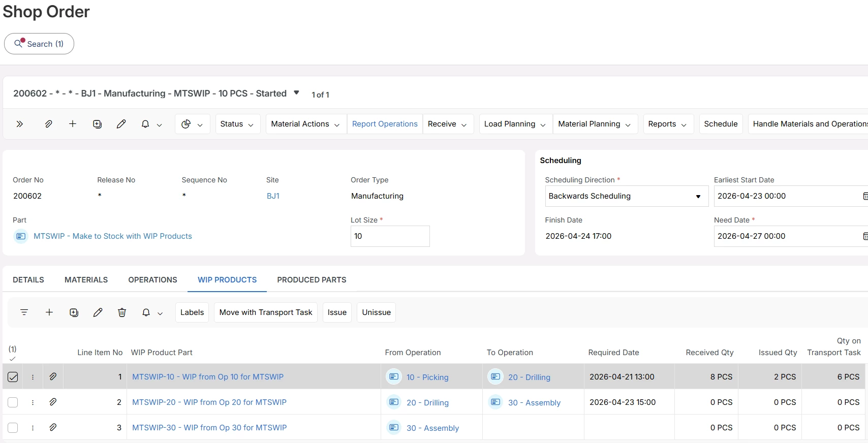Click Move with Transport Task
The width and height of the screenshot is (868, 443).
click(266, 312)
